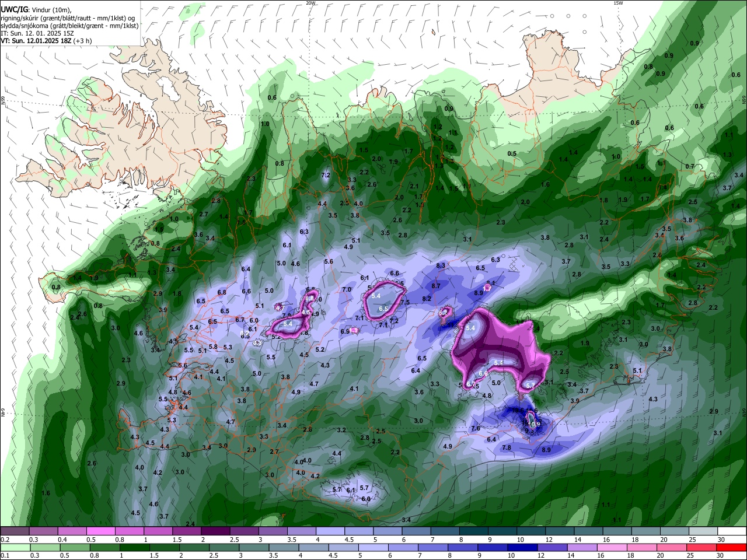Screen dimensions: 747x560
Task: Click the '6.8' precipitation value on the map
Action: (222, 292)
